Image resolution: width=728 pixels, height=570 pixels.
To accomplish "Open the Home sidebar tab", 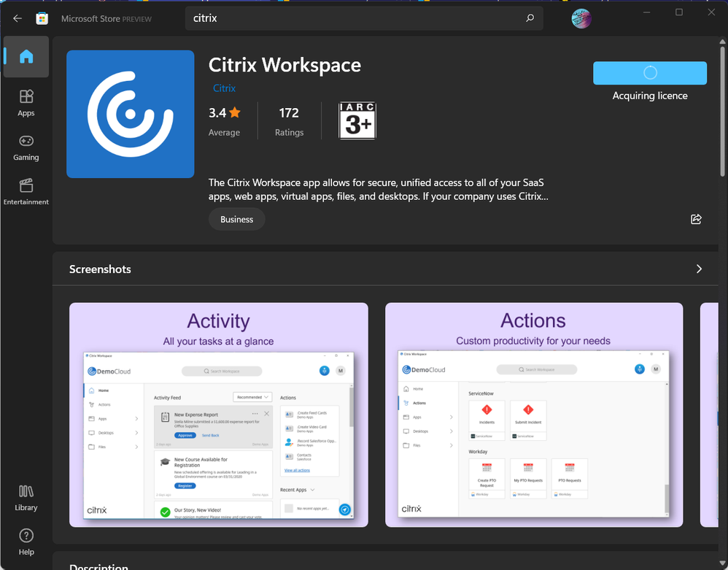I will (x=26, y=57).
